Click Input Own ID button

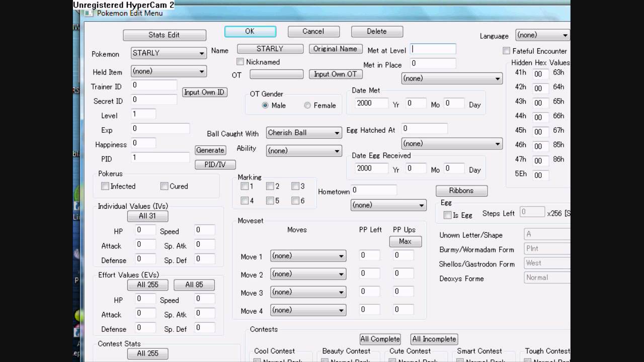click(x=204, y=92)
